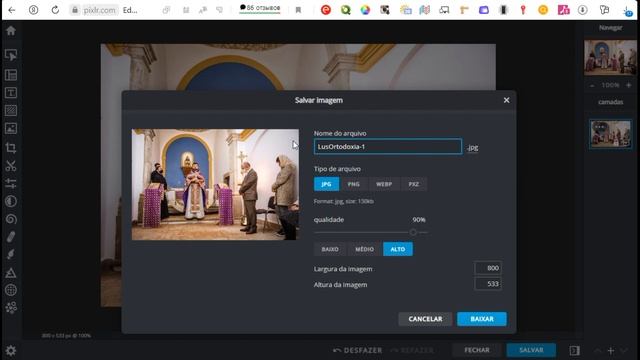Toggle the side panel icon next to SALVAR

tap(574, 350)
